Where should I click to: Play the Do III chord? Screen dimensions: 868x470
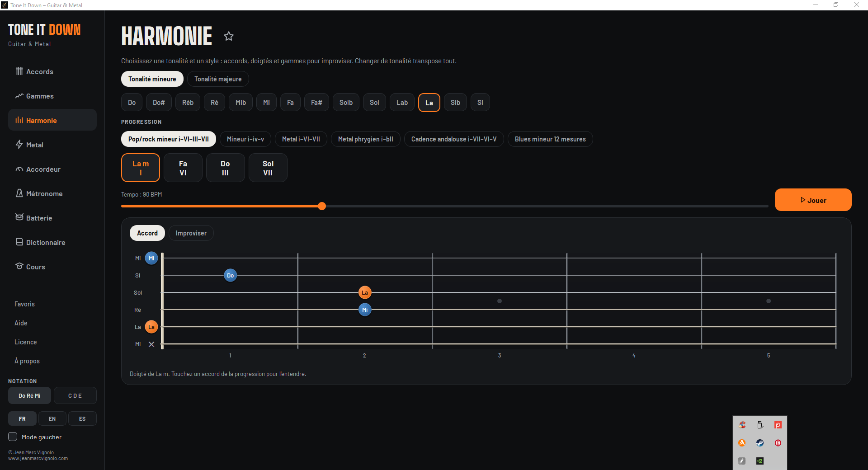point(226,168)
